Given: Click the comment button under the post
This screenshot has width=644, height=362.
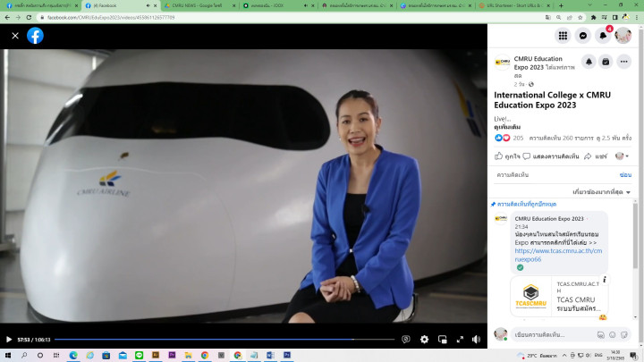Looking at the screenshot, I should [551, 156].
